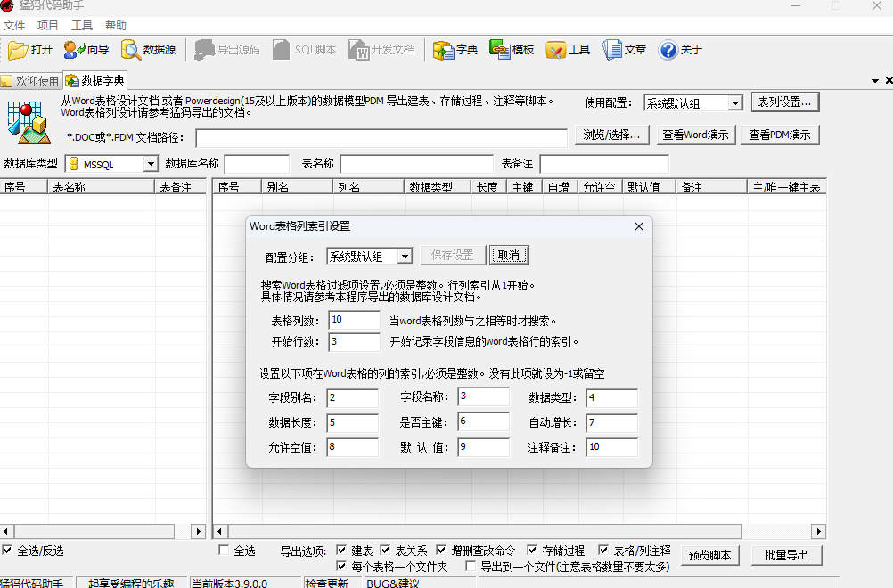Focus the *.DOC或*.PDM 文档路径 input field
The image size is (893, 588).
381,138
